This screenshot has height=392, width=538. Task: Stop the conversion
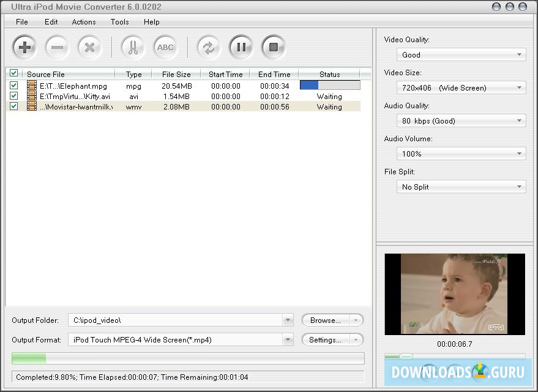(x=274, y=47)
